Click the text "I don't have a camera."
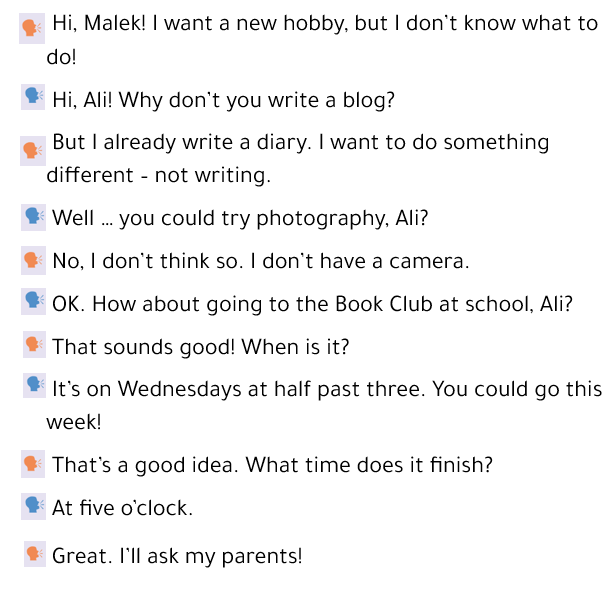The height and width of the screenshot is (589, 609). (x=359, y=262)
